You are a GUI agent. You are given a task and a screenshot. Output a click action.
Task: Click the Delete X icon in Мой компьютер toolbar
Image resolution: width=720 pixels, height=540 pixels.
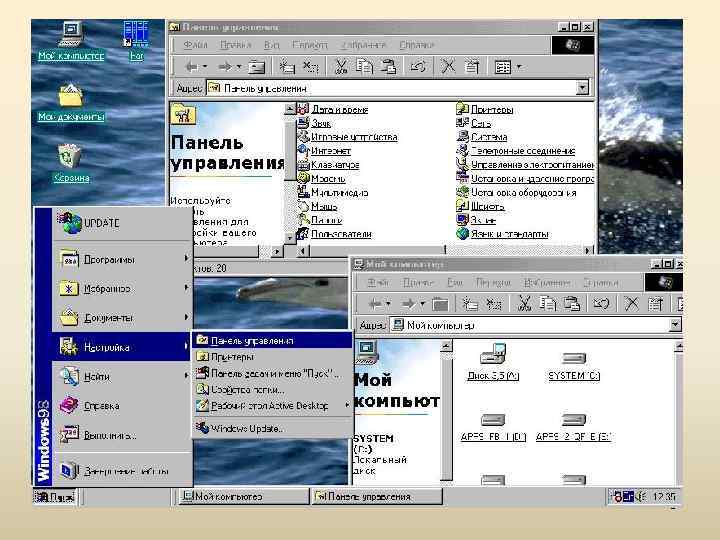[631, 304]
